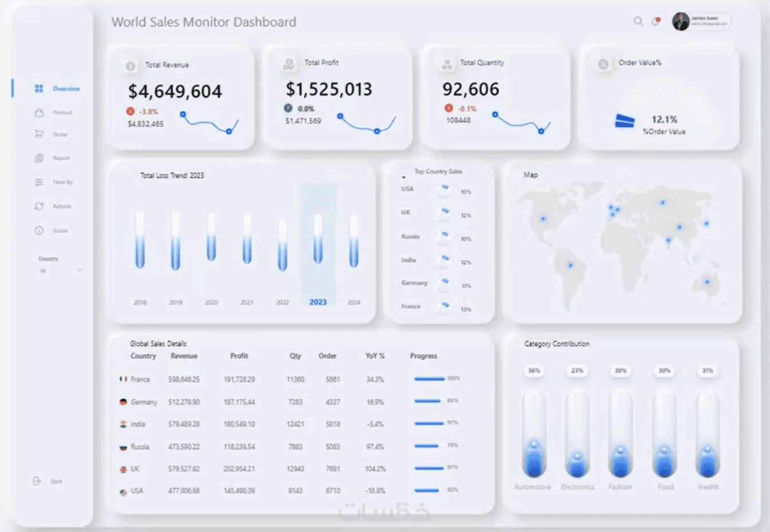Open the notifications bell icon
Screen dimensions: 770x532
tap(655, 21)
